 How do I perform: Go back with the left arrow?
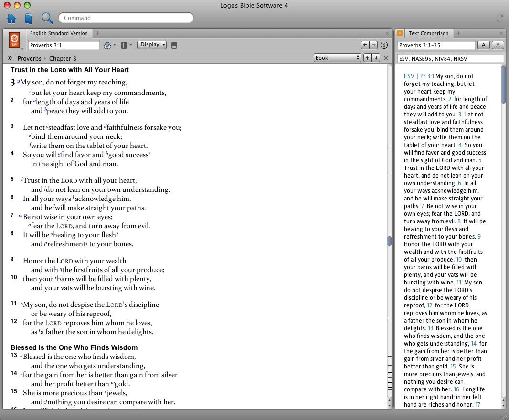(365, 45)
